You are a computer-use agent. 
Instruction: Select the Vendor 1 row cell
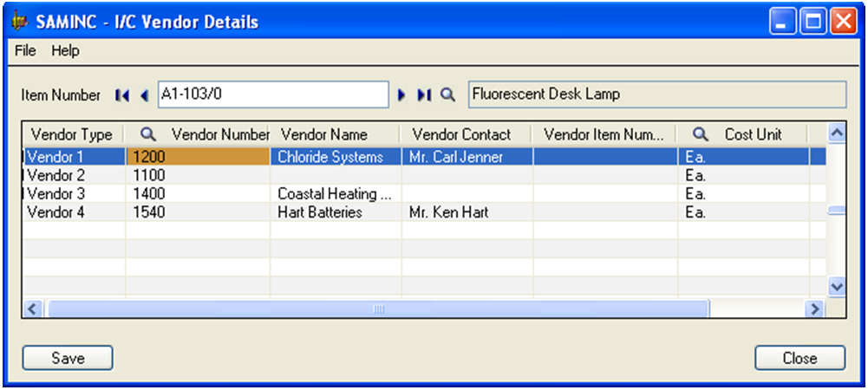pyautogui.click(x=74, y=157)
